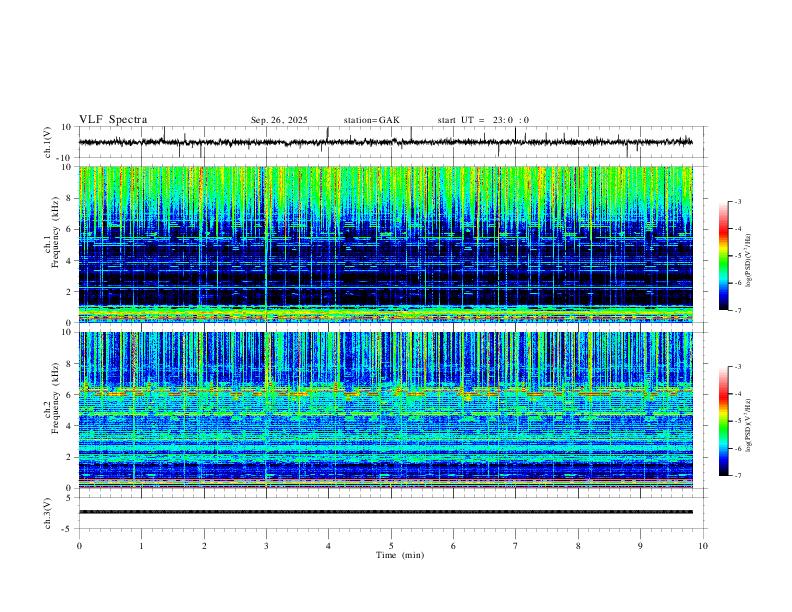Click the ch.1 spectrogram color scale bar

pyautogui.click(x=724, y=256)
